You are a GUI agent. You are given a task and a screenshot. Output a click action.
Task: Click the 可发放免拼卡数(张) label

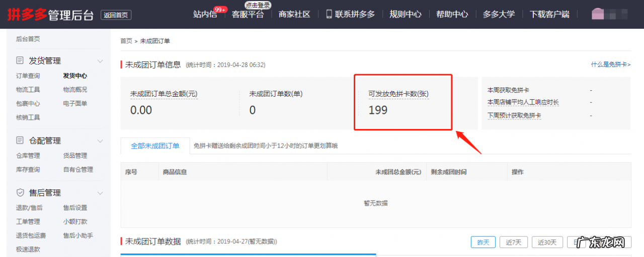(398, 94)
